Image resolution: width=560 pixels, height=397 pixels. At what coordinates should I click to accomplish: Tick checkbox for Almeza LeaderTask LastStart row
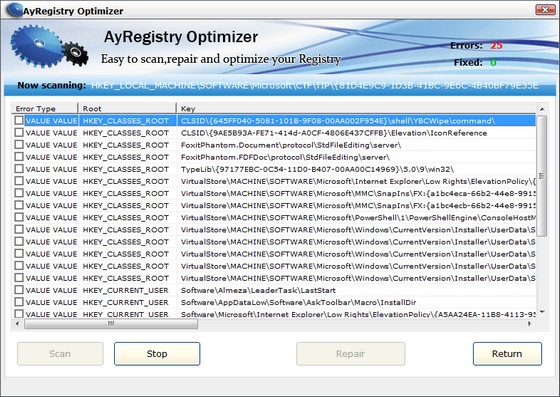tap(19, 290)
